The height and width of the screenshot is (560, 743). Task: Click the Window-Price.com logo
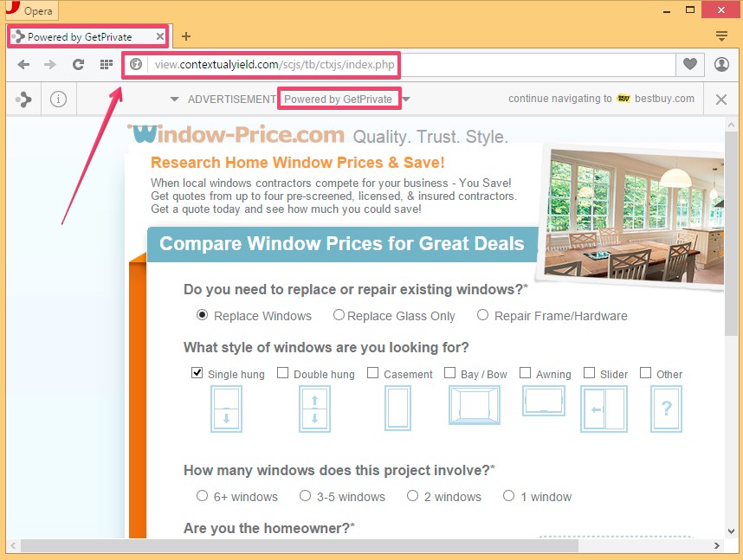[236, 135]
